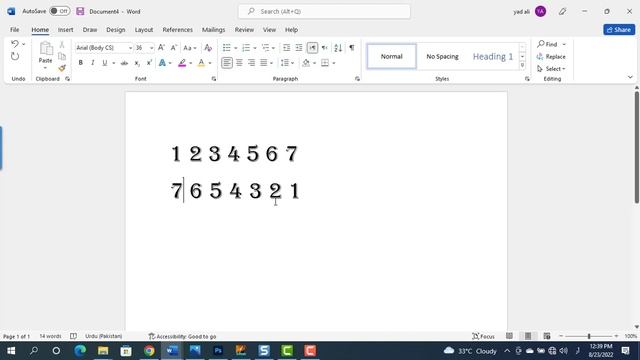Image resolution: width=640 pixels, height=360 pixels.
Task: Open Photoshop from the taskbar
Action: click(218, 351)
